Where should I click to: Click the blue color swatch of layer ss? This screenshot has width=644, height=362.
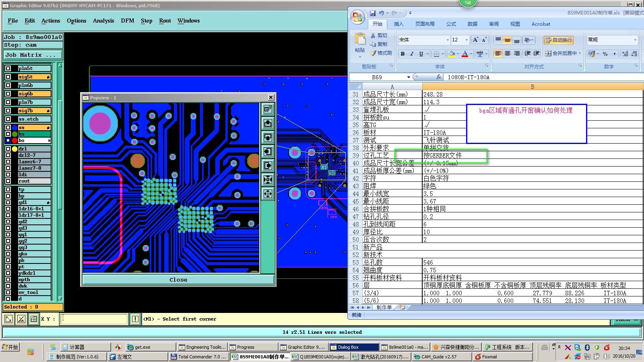[x=15, y=128]
